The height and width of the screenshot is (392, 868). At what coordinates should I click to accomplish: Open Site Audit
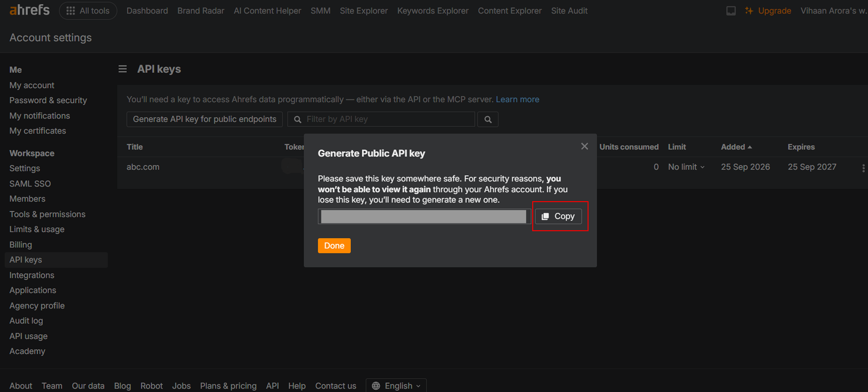(x=569, y=11)
